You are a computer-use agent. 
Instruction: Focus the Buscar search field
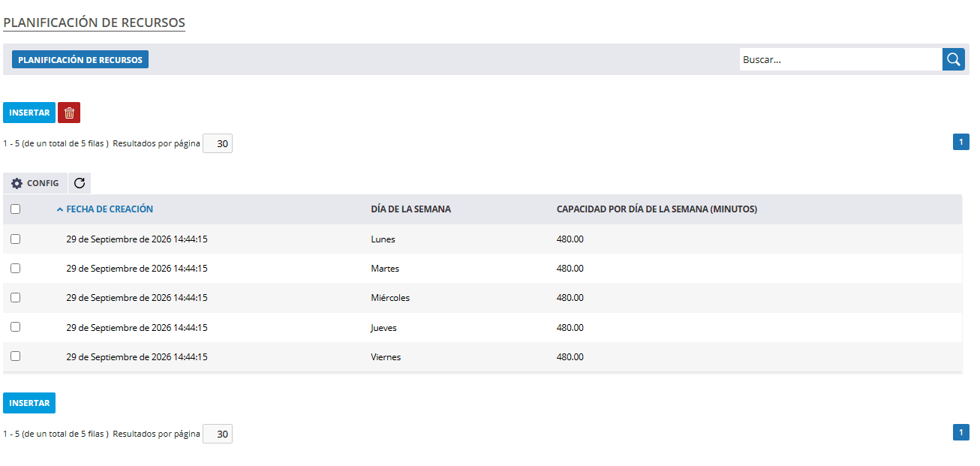point(840,59)
